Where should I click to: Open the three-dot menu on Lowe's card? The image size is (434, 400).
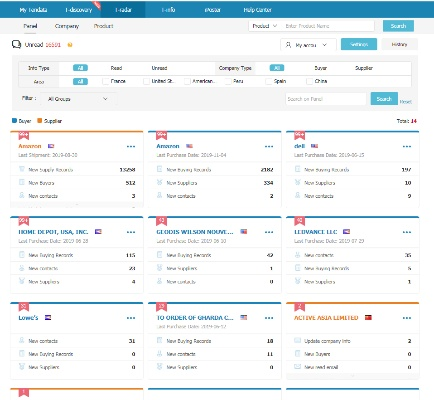point(131,318)
